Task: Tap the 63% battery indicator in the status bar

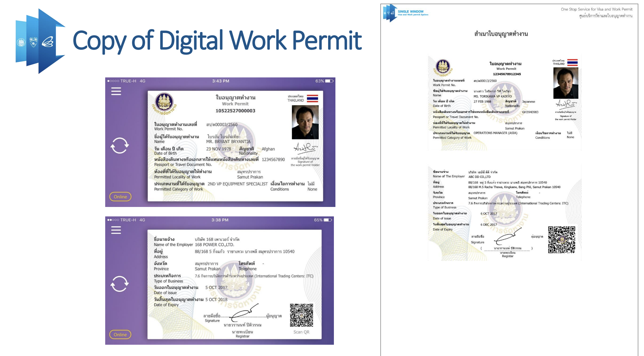Action: [322, 81]
